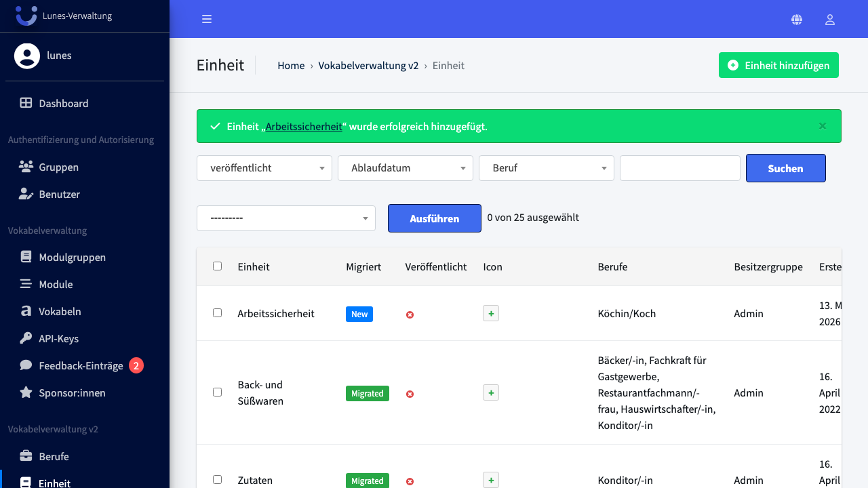Open Modulgruppen in the sidebar
This screenshot has height=488, width=868.
point(85,257)
